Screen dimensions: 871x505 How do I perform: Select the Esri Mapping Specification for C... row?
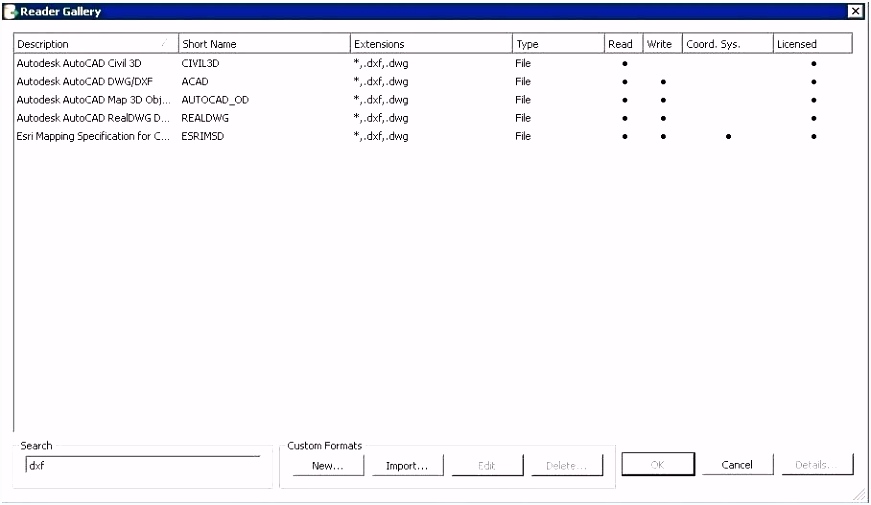coord(433,136)
